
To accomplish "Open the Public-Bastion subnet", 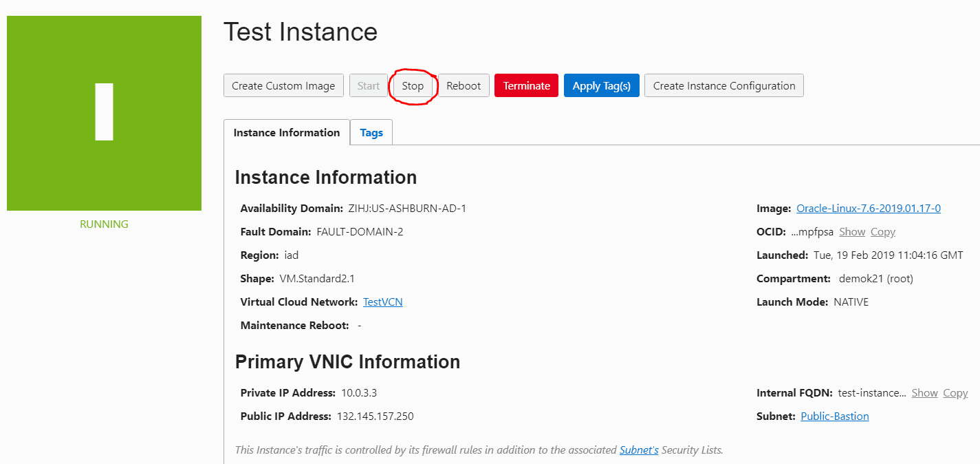I will point(834,416).
